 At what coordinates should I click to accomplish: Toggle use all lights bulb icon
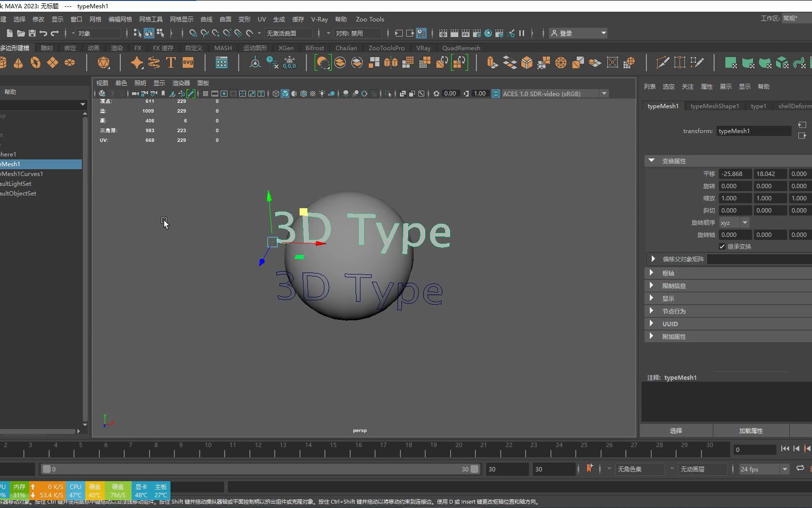(322, 94)
